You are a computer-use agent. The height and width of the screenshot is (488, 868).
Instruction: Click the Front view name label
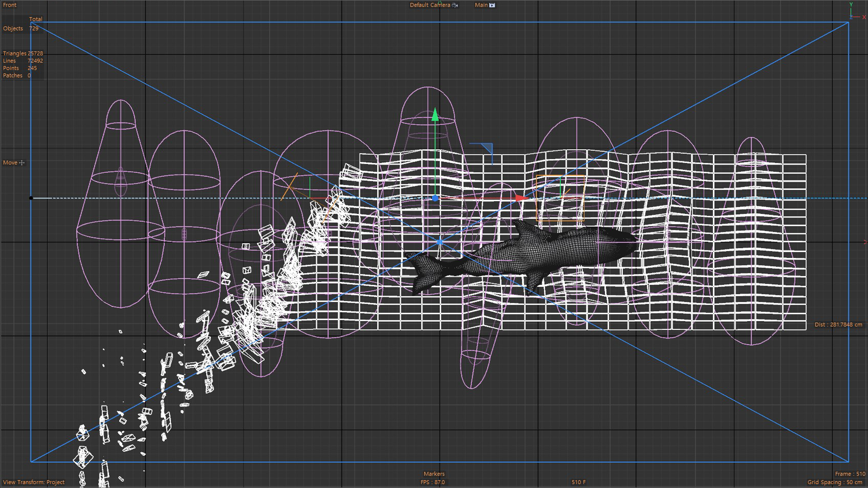pyautogui.click(x=9, y=5)
